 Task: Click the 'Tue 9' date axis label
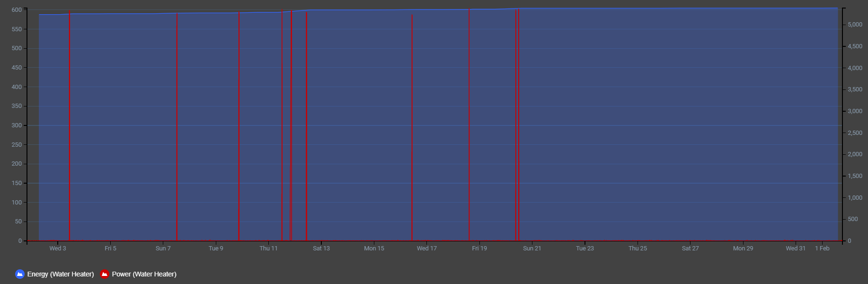[x=216, y=248]
